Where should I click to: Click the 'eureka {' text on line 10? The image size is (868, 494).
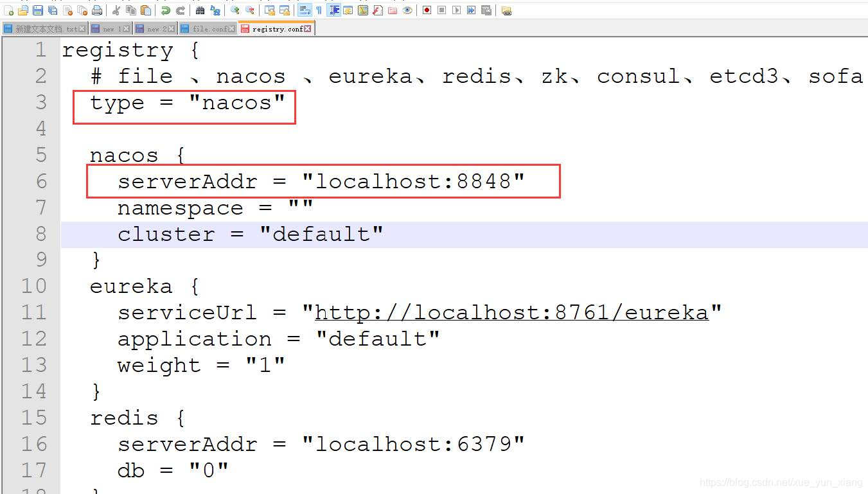click(145, 287)
